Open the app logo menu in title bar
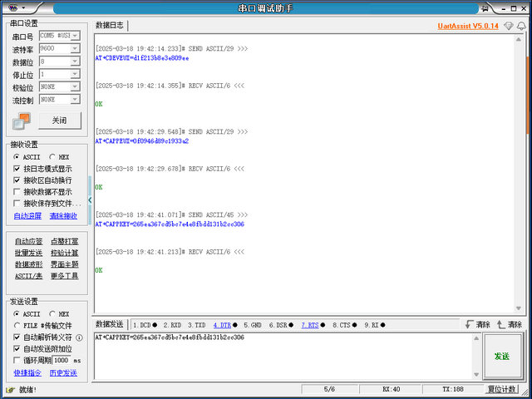This screenshot has height=399, width=532. 12,8
